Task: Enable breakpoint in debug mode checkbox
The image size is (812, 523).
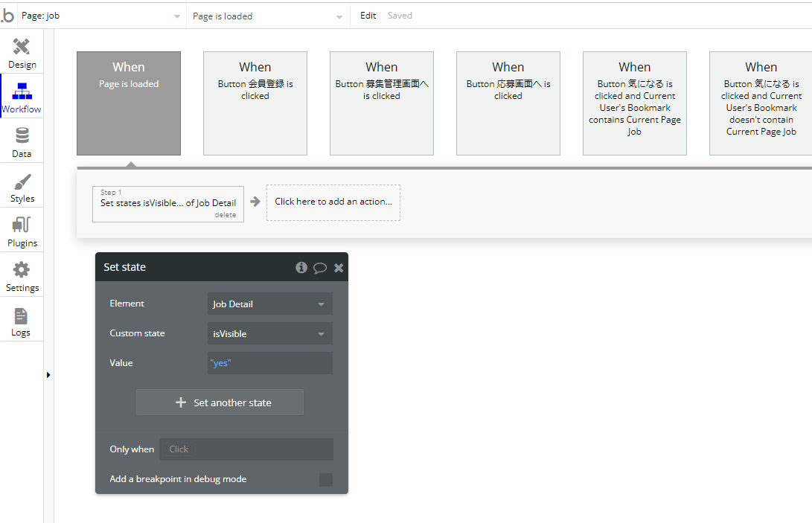Action: (x=326, y=480)
